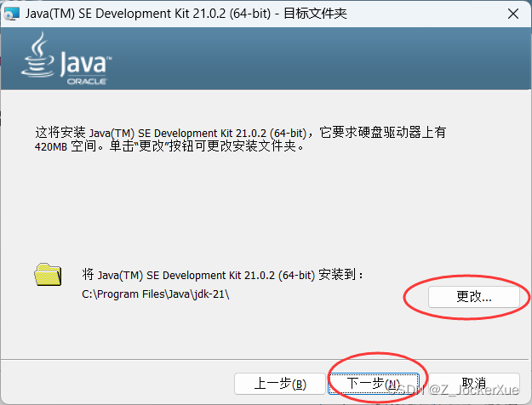Click the yellow folder icon
The height and width of the screenshot is (405, 532).
pyautogui.click(x=48, y=275)
